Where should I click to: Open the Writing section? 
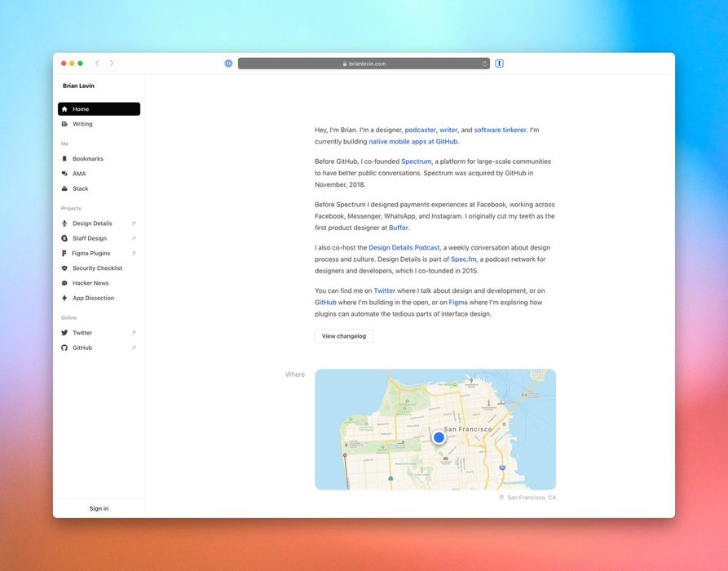pos(99,124)
